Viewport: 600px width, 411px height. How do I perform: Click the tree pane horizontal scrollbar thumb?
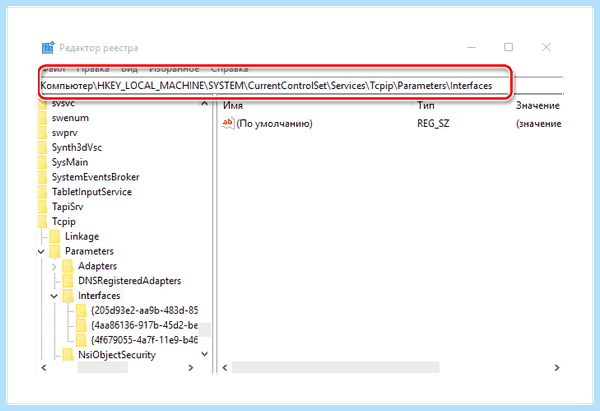click(x=103, y=368)
